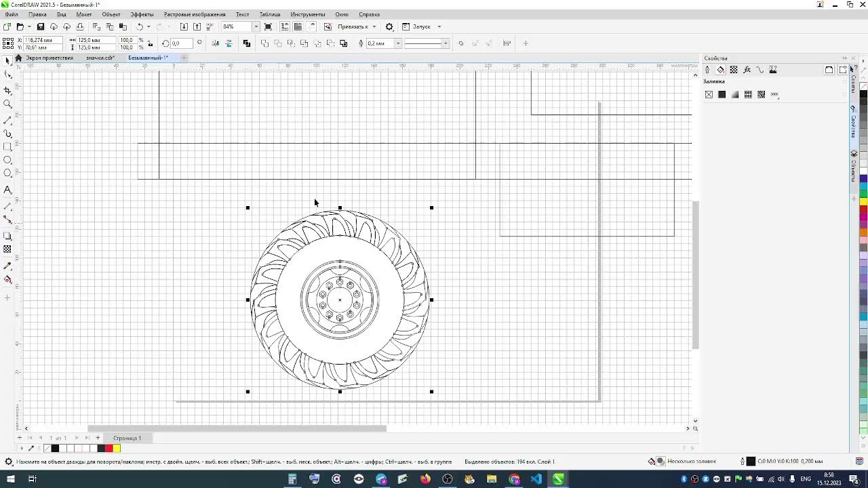
Task: Open the Файл menu
Action: (x=12, y=14)
